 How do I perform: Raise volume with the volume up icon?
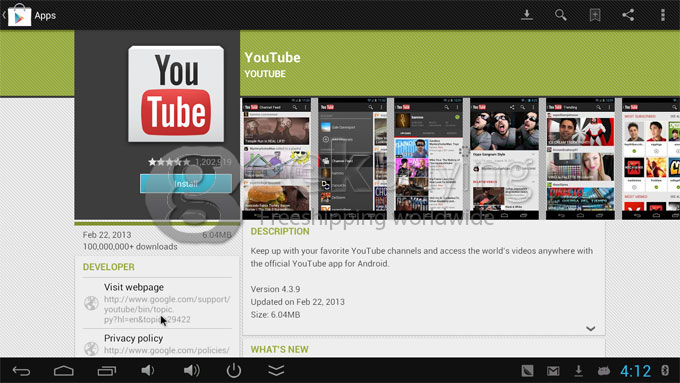[x=191, y=370]
